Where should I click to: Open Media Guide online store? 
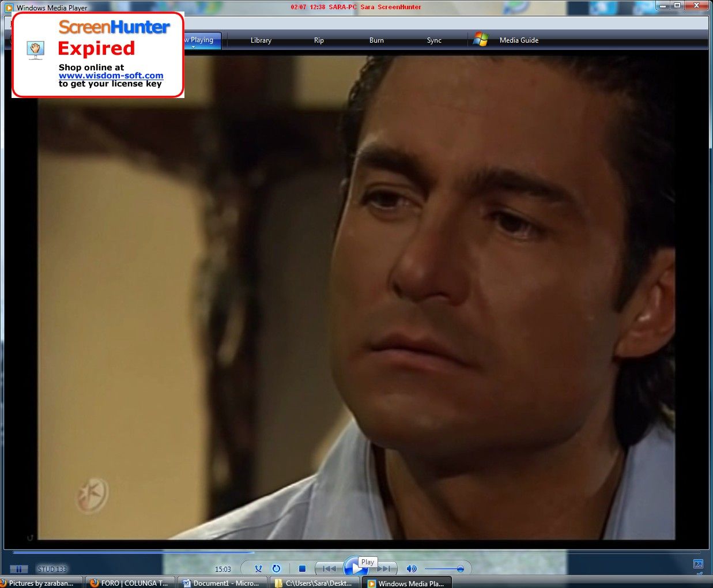(x=519, y=40)
